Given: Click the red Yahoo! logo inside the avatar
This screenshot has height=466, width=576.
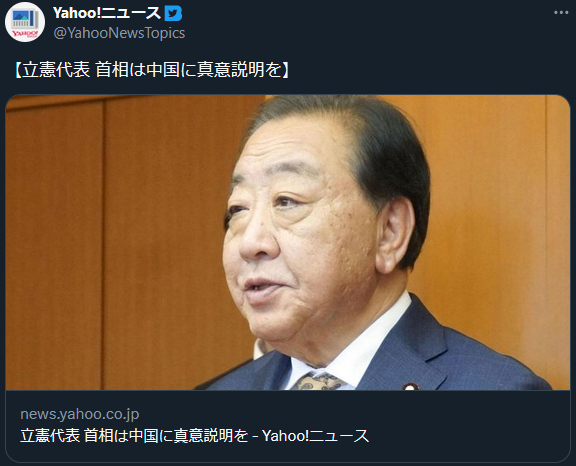Looking at the screenshot, I should click(x=25, y=34).
